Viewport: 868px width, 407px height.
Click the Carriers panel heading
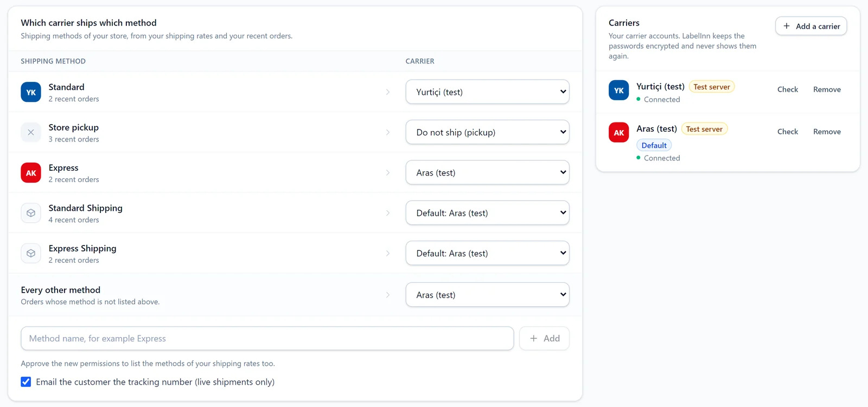[624, 23]
